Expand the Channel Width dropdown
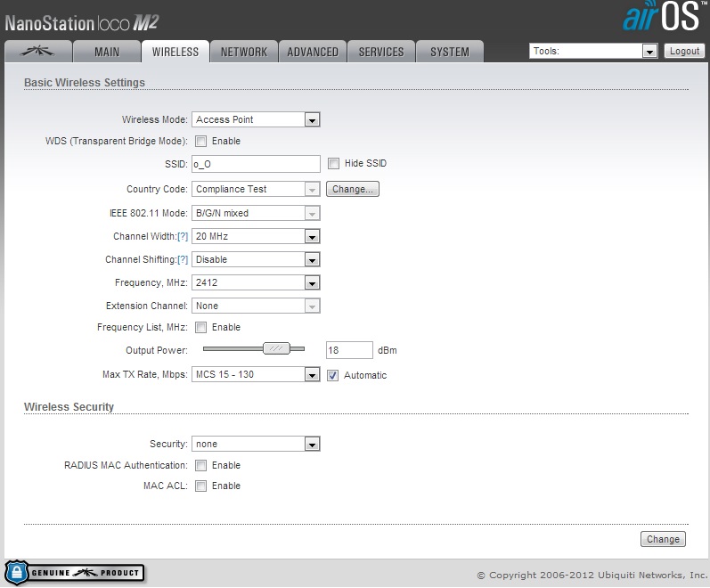 pos(256,236)
